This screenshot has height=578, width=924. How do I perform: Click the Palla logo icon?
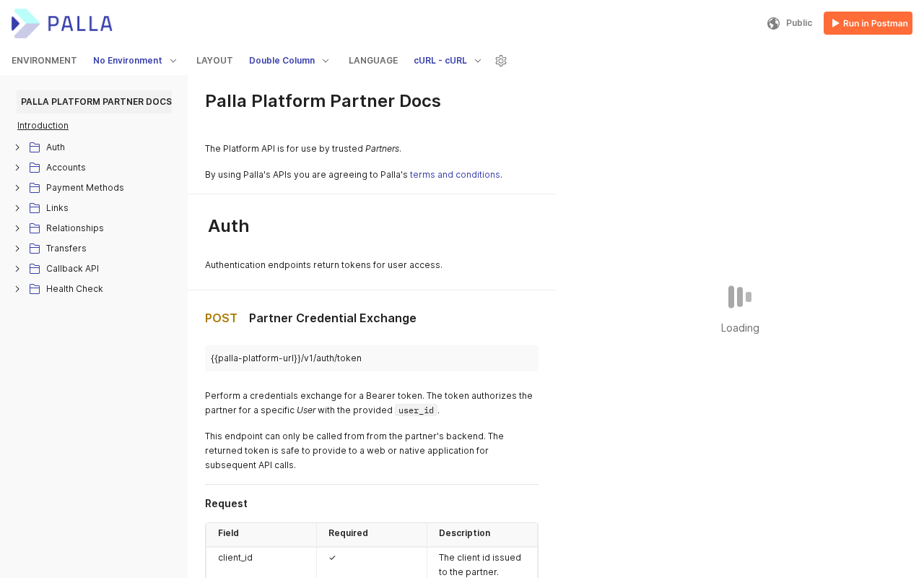[x=25, y=23]
